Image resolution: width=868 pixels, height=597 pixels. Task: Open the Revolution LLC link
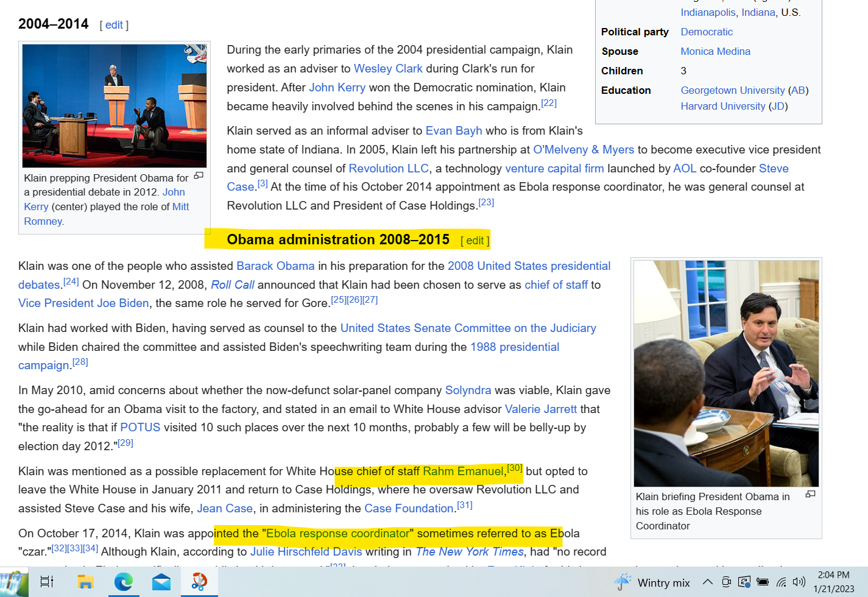pyautogui.click(x=389, y=168)
